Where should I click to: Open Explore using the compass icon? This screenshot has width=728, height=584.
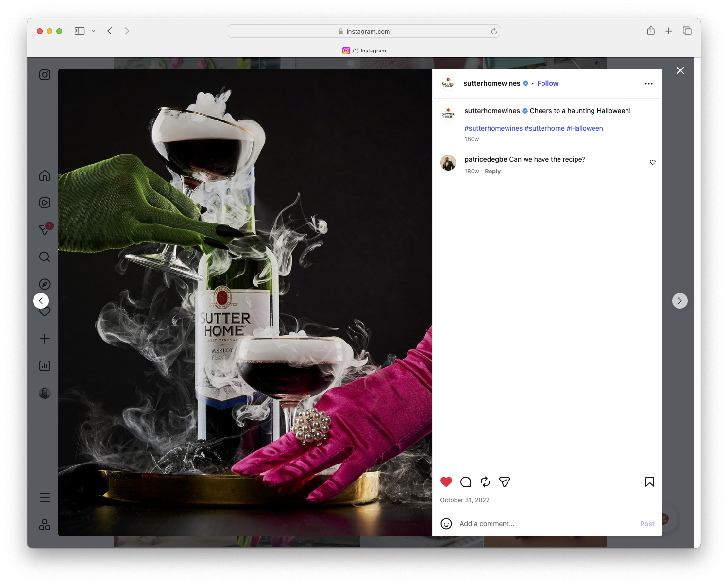pos(44,284)
